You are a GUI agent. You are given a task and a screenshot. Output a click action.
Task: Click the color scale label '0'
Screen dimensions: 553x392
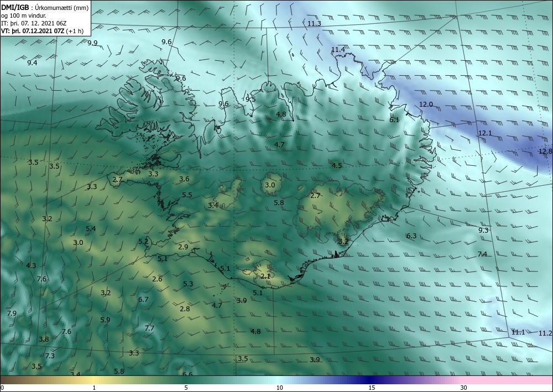pos(2,388)
